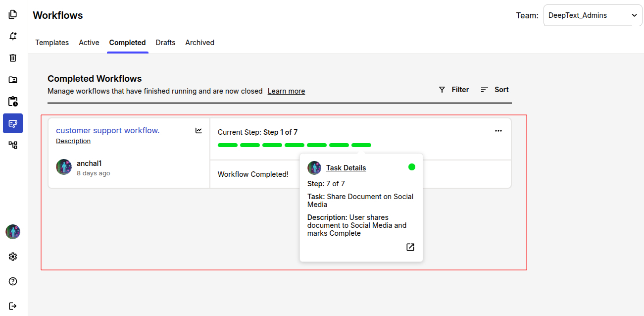Open the customer support workflow link
This screenshot has height=316, width=644.
pyautogui.click(x=107, y=130)
